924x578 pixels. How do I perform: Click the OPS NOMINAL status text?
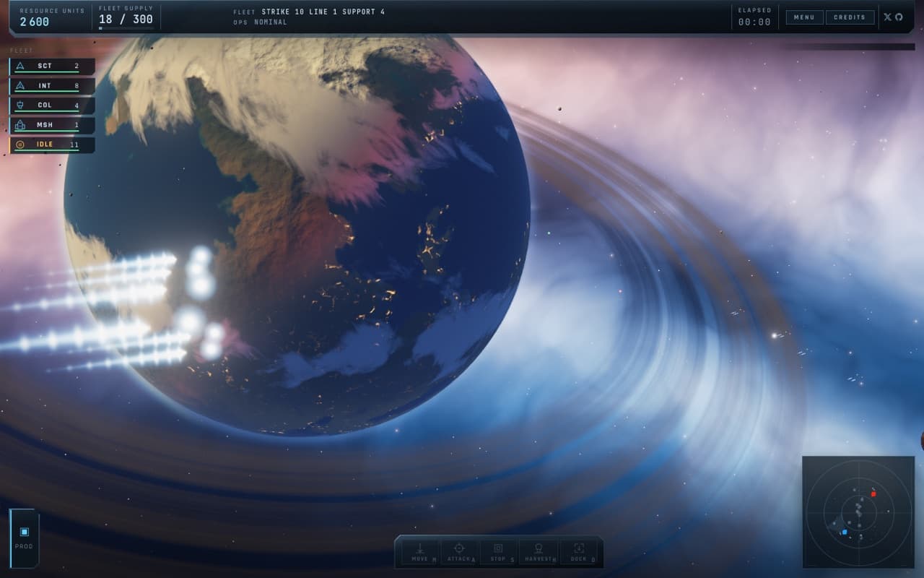(x=260, y=22)
